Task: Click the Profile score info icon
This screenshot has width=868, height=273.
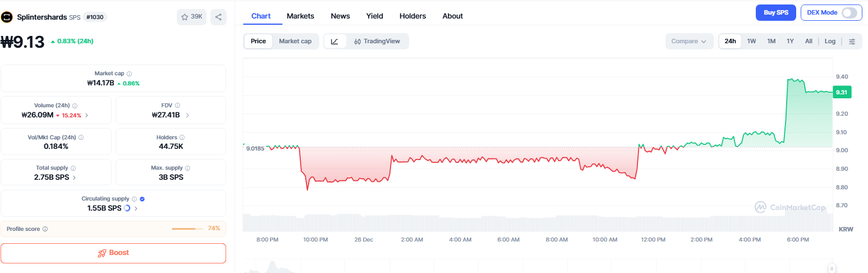Action: pos(45,229)
